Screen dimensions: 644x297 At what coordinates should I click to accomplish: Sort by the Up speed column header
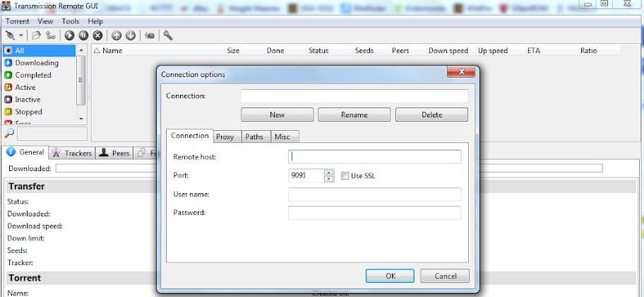[500, 51]
